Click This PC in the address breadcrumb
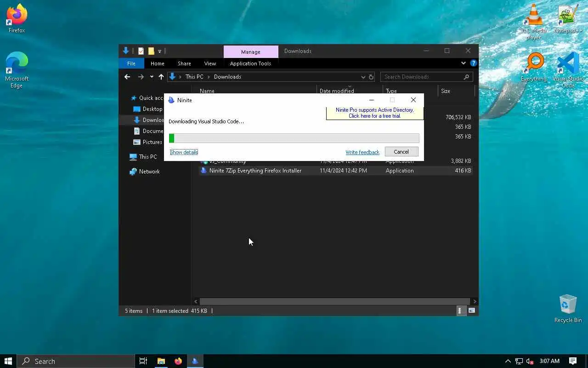 pos(194,77)
